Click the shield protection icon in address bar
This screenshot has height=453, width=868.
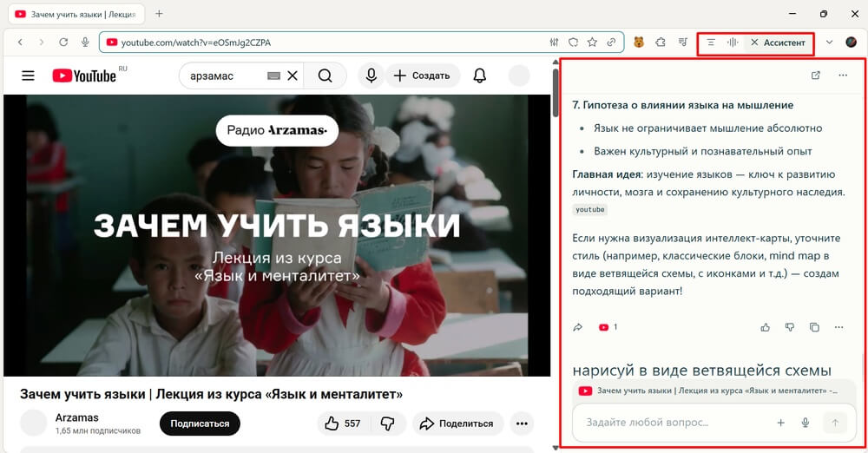(x=574, y=42)
